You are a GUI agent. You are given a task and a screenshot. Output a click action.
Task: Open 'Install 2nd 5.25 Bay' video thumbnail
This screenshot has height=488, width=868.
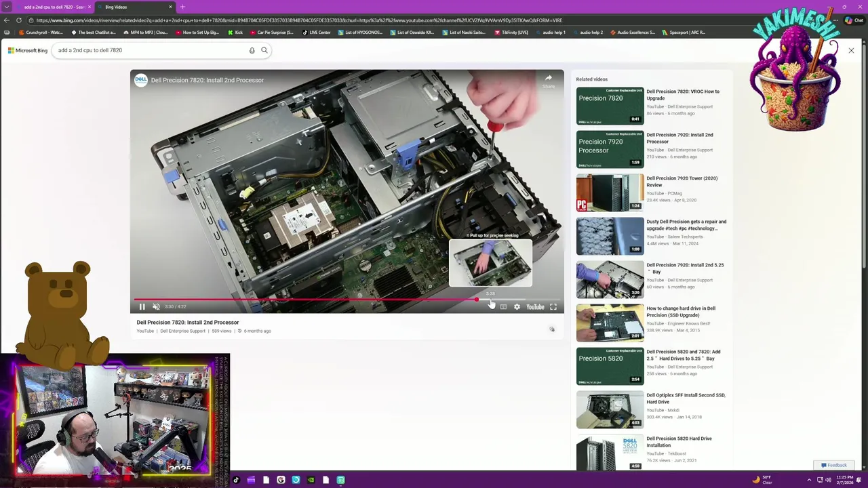[x=610, y=280]
